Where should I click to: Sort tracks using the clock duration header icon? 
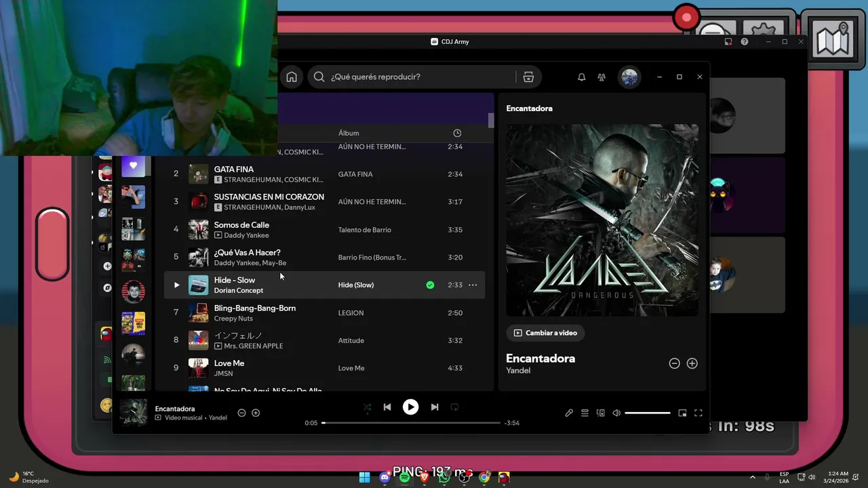click(457, 133)
